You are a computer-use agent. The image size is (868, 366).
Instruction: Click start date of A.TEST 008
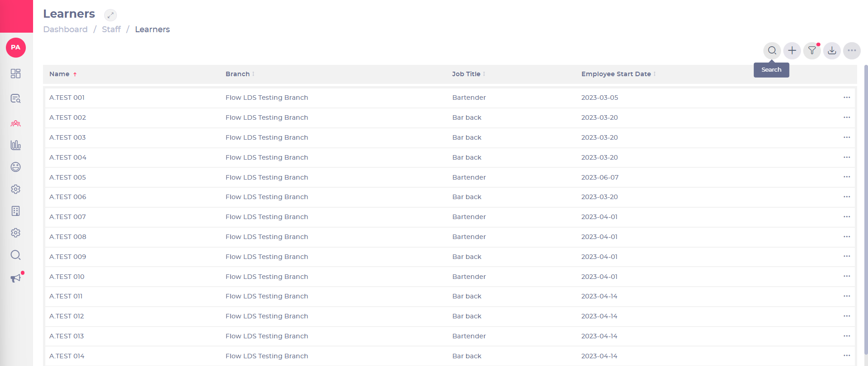click(x=599, y=237)
